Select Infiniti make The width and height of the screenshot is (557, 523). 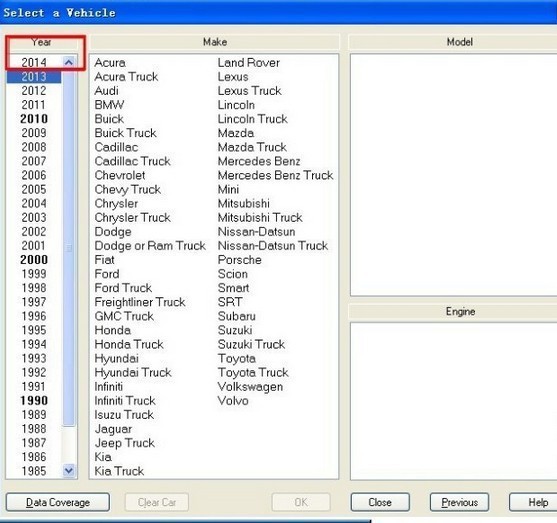tap(108, 387)
